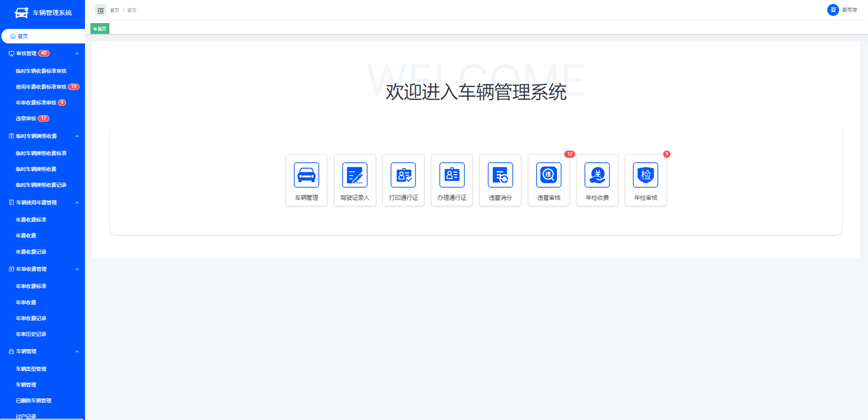Open 年费收费 menu item

pyautogui.click(x=26, y=236)
